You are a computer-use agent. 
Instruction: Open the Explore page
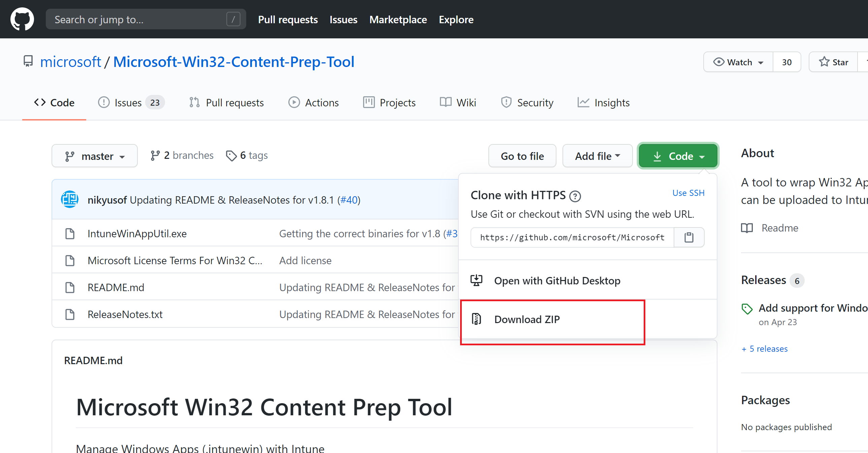click(456, 20)
